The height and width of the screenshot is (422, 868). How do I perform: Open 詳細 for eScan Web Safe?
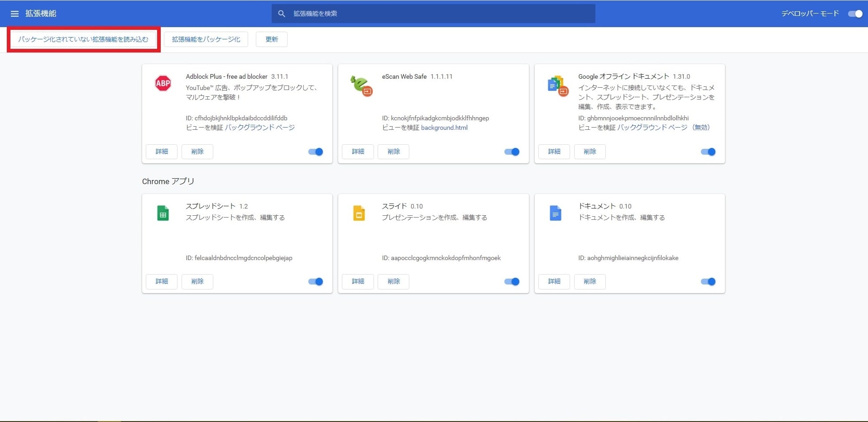coord(358,152)
